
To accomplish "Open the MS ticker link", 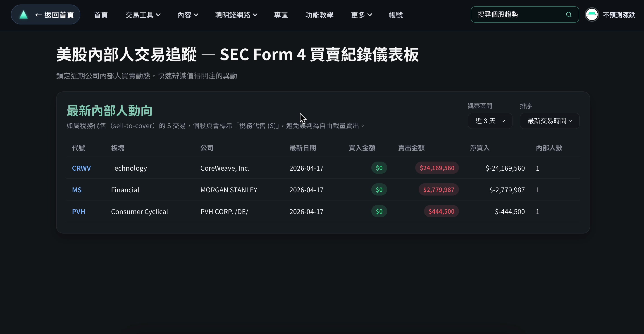I will pos(77,190).
